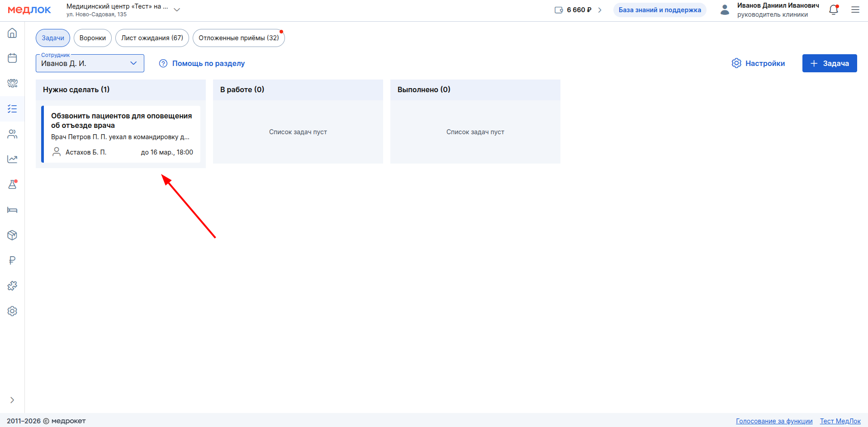Open the patients people sidebar icon
868x427 pixels.
coord(12,134)
